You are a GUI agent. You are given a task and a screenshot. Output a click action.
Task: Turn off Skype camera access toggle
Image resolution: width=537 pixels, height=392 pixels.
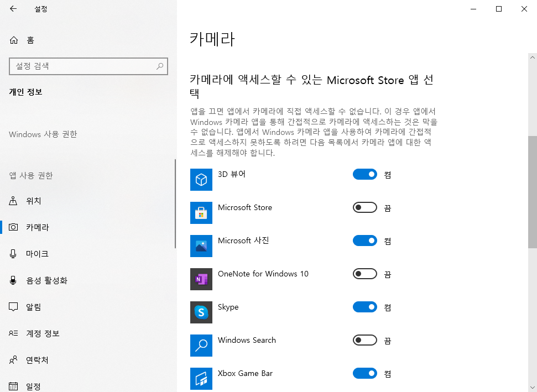[365, 307]
